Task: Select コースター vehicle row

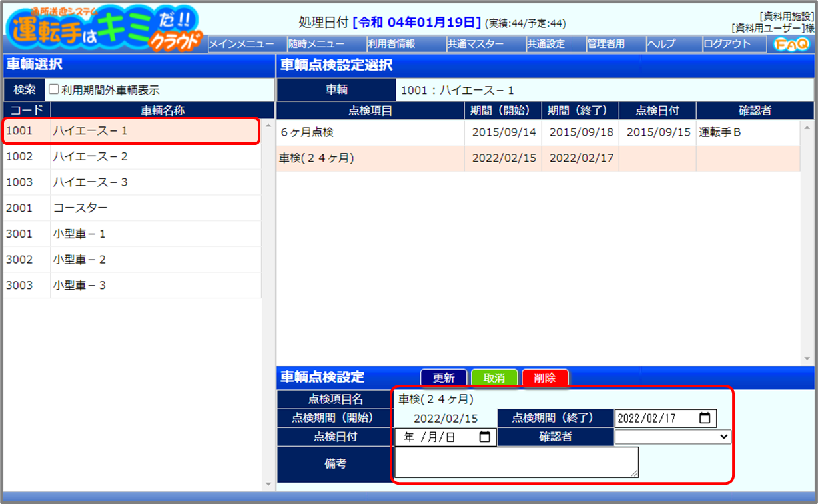Action: (x=132, y=208)
